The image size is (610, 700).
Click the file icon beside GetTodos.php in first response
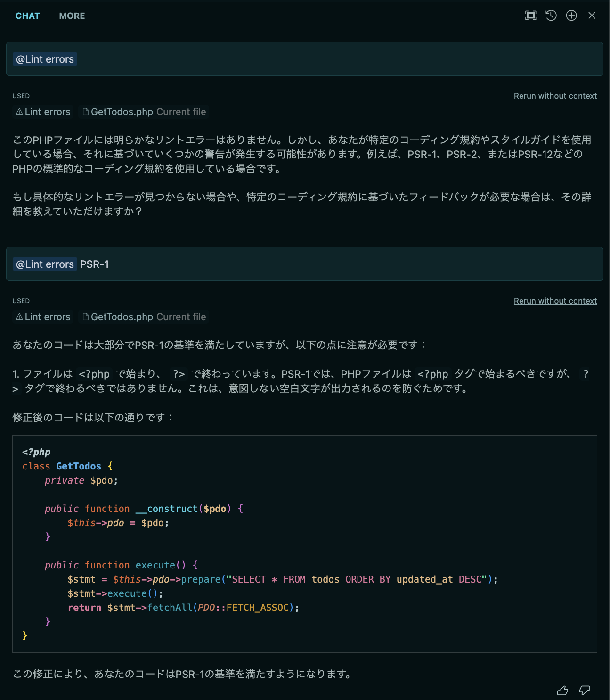pyautogui.click(x=86, y=112)
